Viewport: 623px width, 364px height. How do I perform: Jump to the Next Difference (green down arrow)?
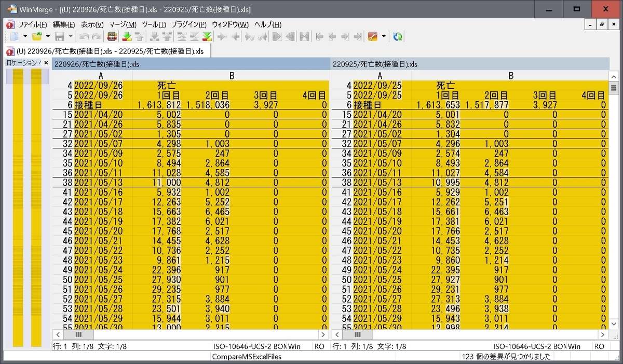pos(127,36)
